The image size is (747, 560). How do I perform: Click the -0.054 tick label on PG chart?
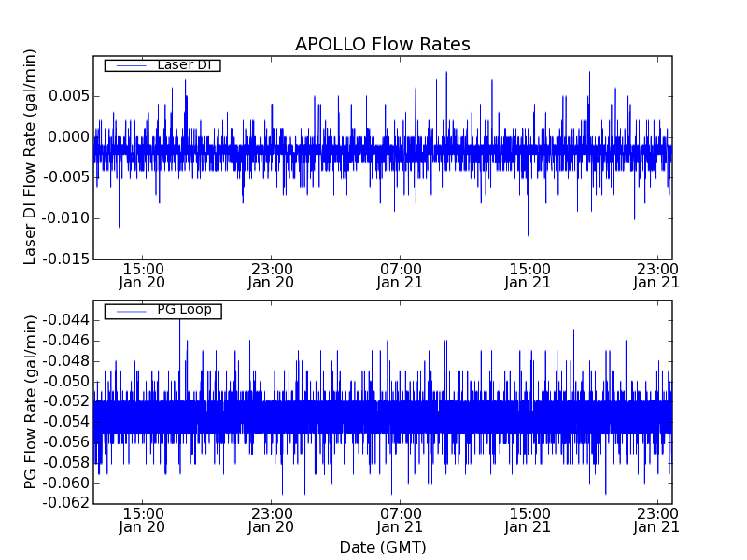[x=65, y=422]
